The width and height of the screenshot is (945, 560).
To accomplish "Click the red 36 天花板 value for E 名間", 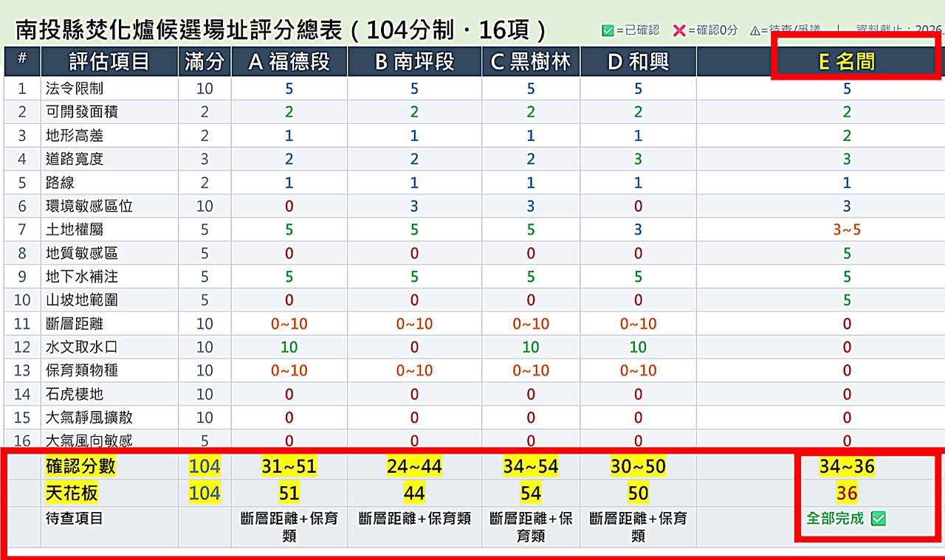I will [847, 493].
